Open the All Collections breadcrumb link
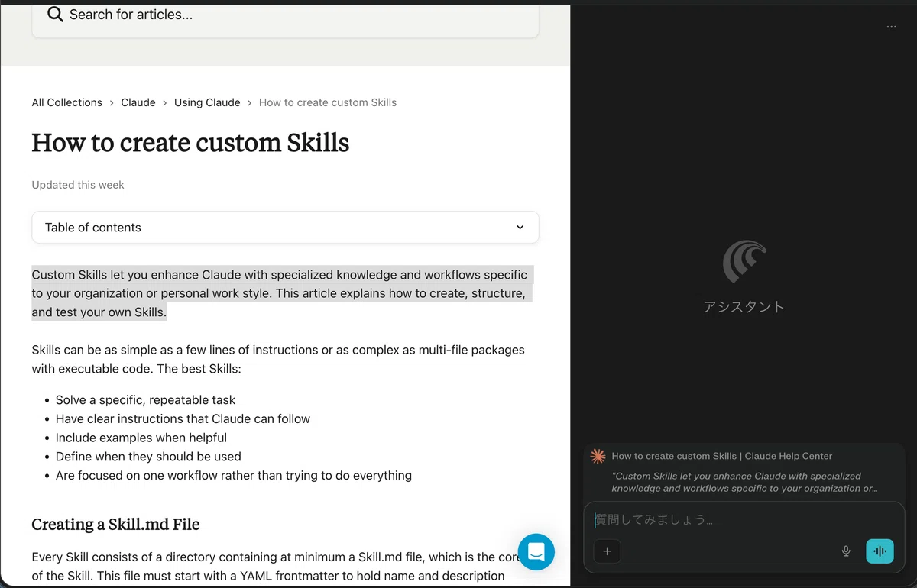The image size is (917, 588). click(67, 102)
